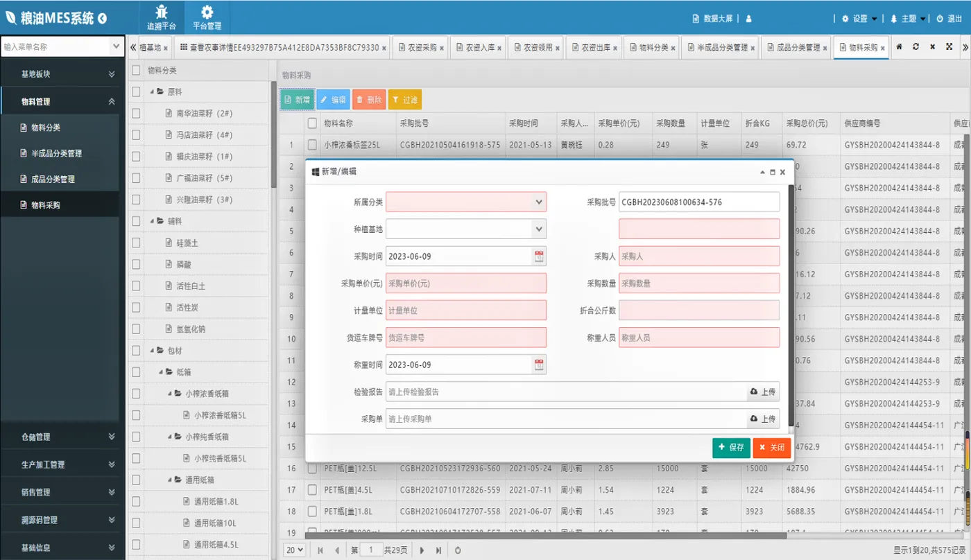Viewport: 971px width, 560px height.
Task: Upload a file for 检验报告
Action: [x=763, y=392]
